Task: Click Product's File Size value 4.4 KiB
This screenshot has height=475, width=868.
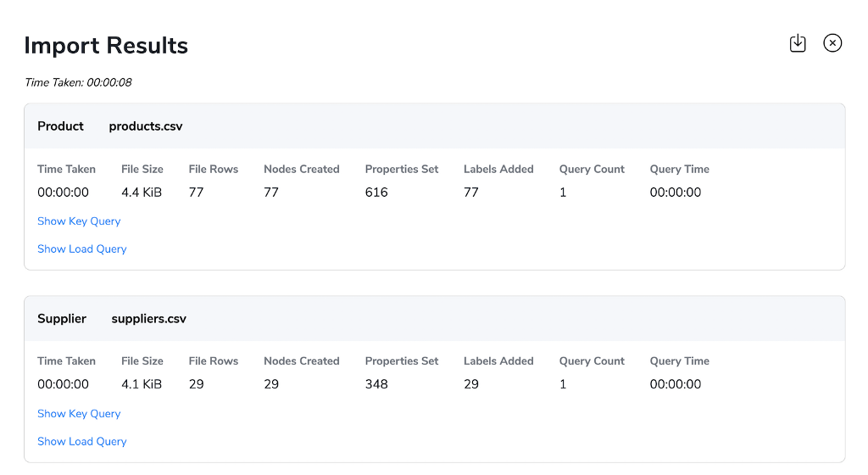Action: click(x=142, y=192)
